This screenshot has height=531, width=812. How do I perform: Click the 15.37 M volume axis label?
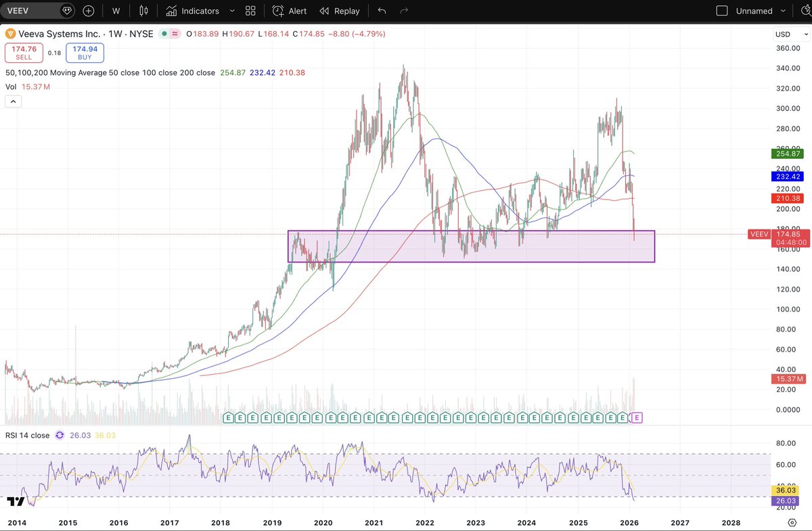point(788,379)
